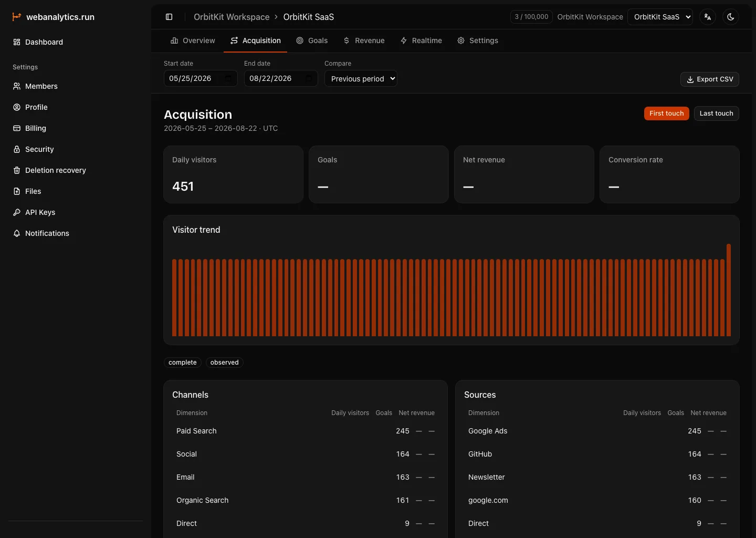Open the language translate icon
Image resolution: width=756 pixels, height=538 pixels.
pos(708,17)
